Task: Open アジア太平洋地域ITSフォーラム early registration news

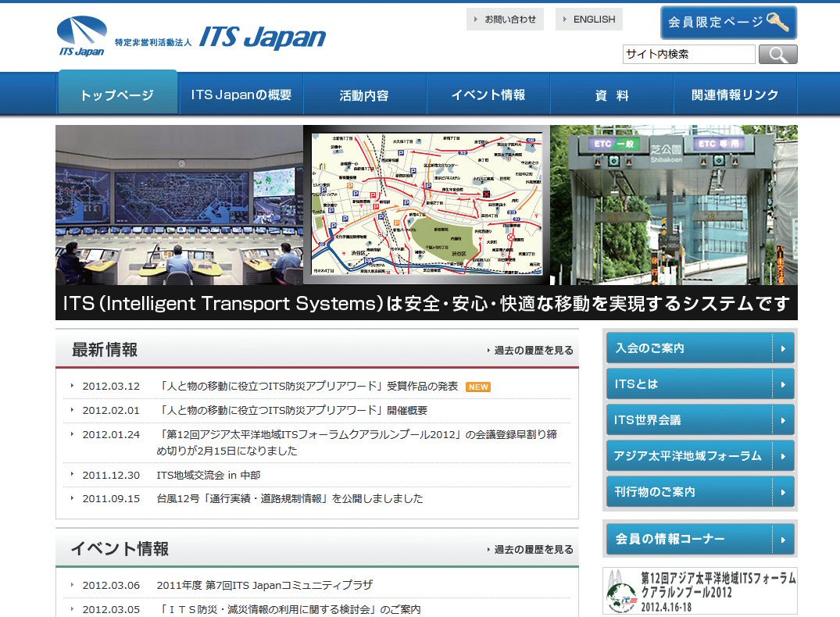Action: (x=357, y=442)
